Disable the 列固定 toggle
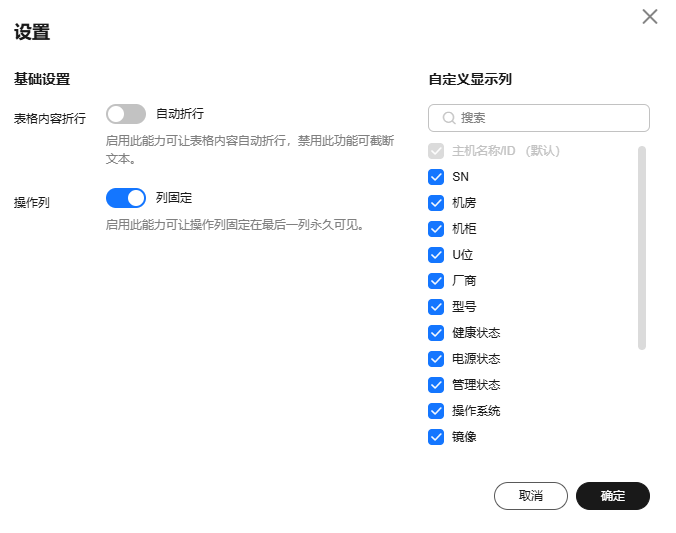Viewport: 676px width, 533px height. tap(126, 198)
